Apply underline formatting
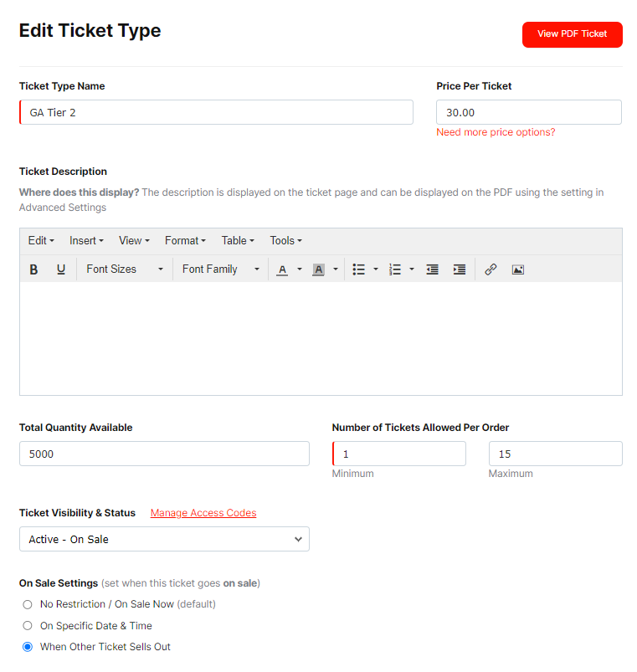The image size is (637, 672). point(61,269)
